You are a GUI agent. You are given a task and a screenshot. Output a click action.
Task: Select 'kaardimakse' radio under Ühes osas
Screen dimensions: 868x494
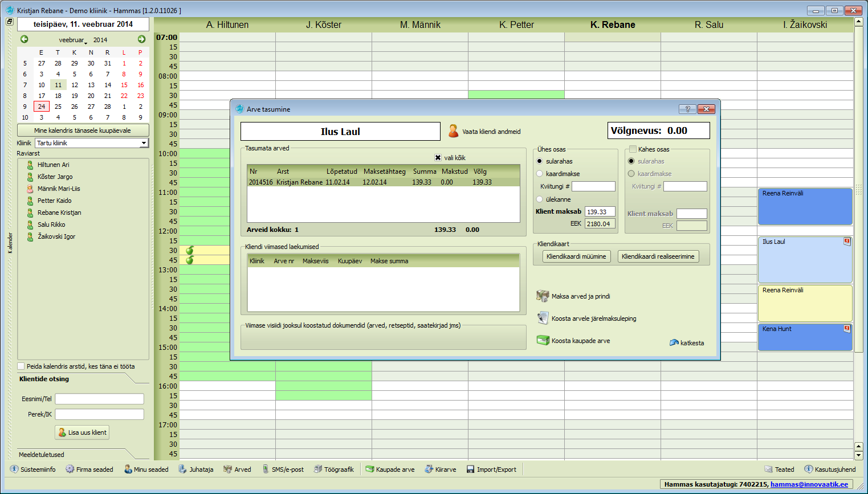pos(540,174)
